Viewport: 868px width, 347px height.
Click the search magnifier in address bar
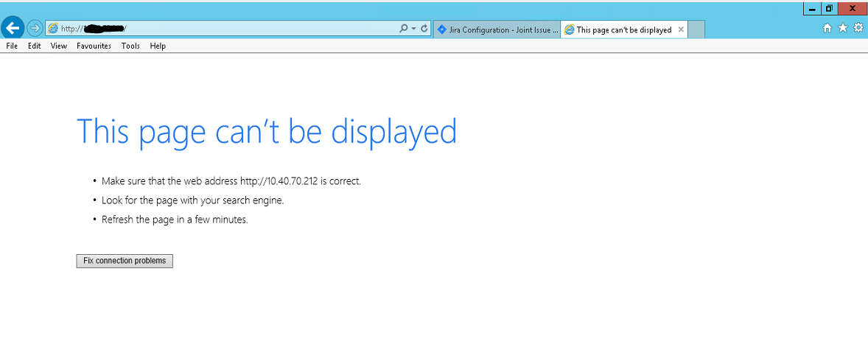point(404,28)
